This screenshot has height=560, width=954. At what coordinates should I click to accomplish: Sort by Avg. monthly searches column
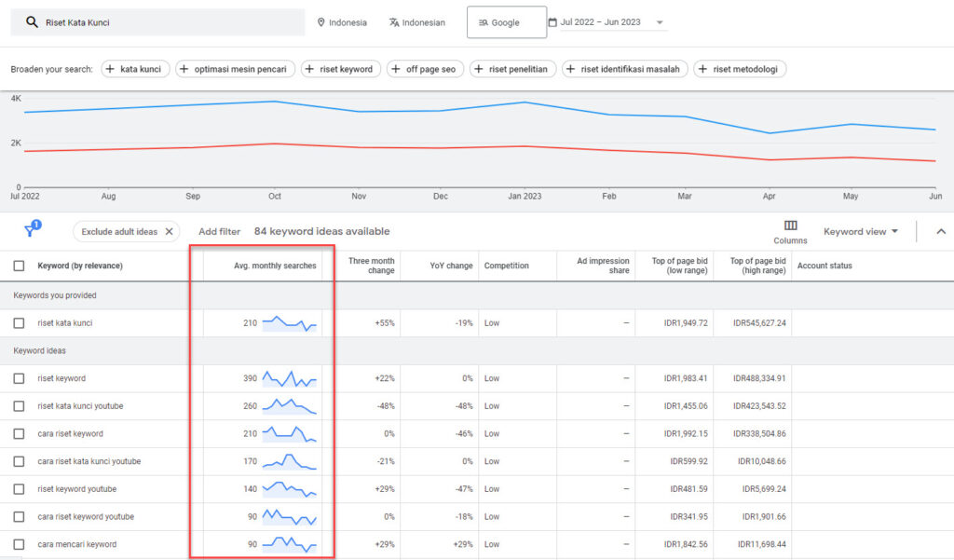275,266
